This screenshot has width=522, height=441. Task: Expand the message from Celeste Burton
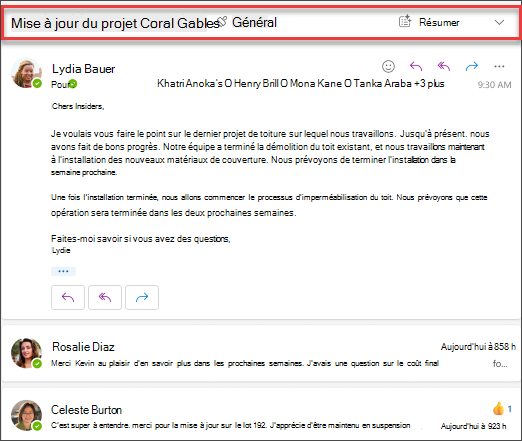(261, 414)
